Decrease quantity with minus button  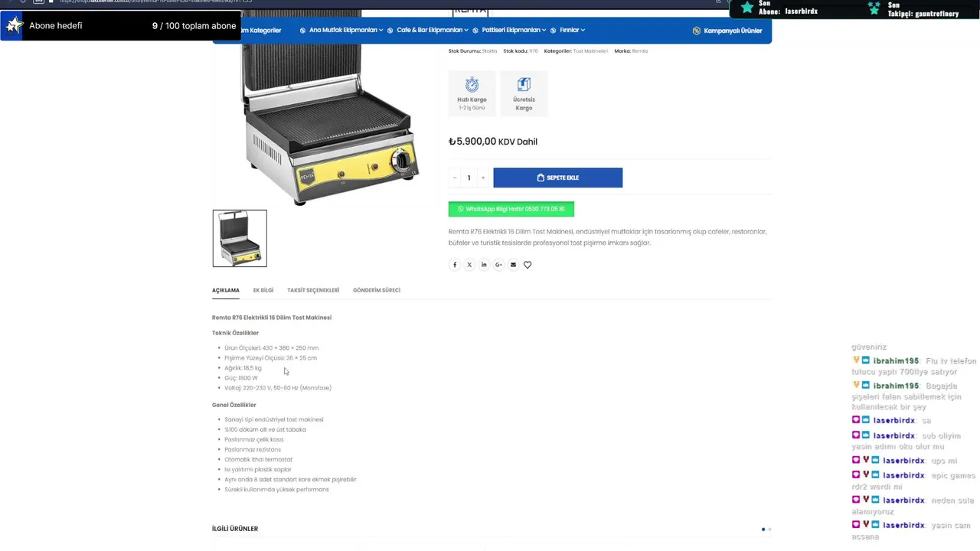tap(455, 178)
